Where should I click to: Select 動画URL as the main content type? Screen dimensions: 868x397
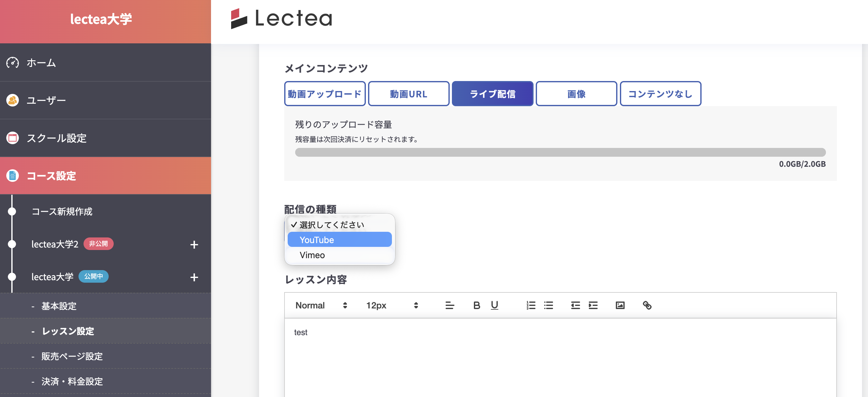coord(408,94)
